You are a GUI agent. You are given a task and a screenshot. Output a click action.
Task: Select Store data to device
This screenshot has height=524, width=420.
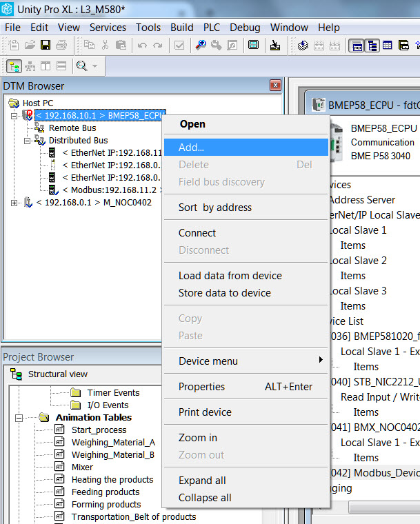246,293
